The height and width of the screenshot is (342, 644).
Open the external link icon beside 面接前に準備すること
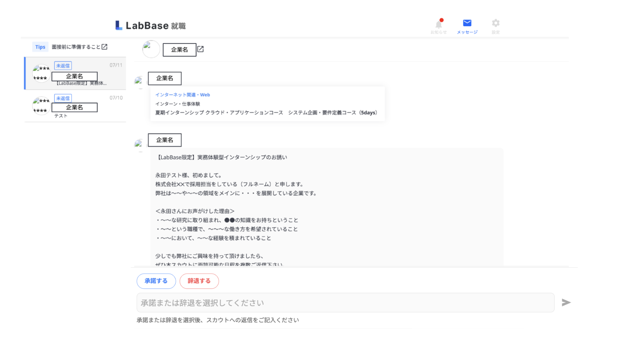coord(105,47)
